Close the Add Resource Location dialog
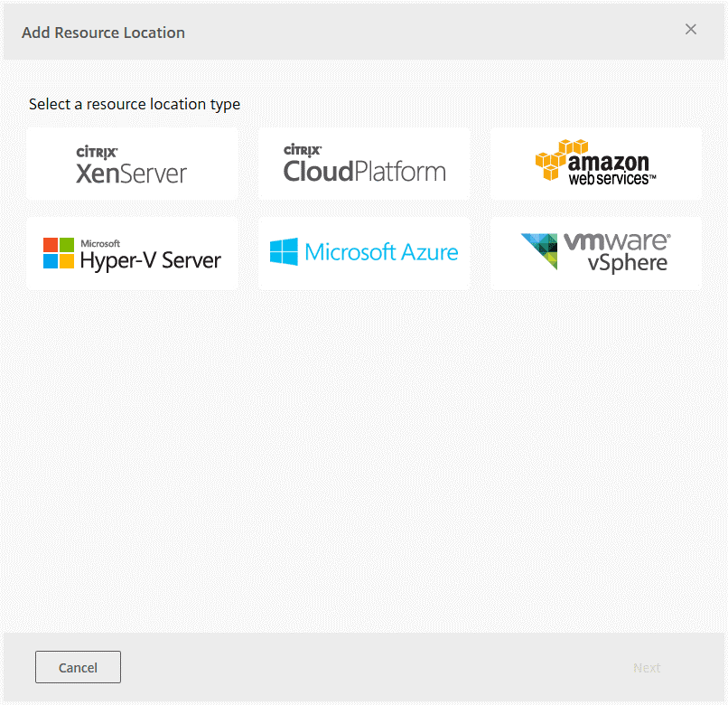 [x=691, y=30]
